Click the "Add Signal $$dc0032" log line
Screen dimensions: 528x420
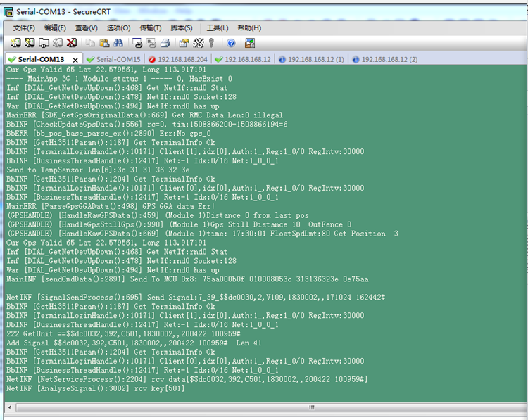[134, 343]
